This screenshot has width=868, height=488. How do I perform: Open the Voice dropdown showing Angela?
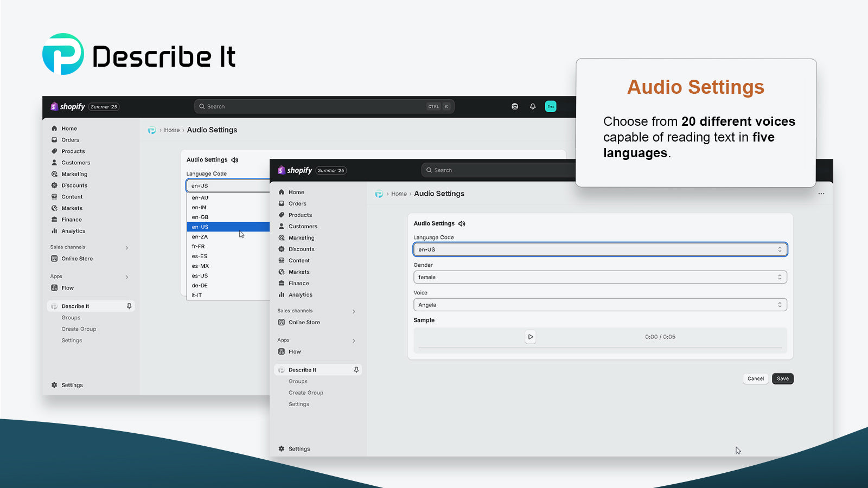pyautogui.click(x=600, y=305)
